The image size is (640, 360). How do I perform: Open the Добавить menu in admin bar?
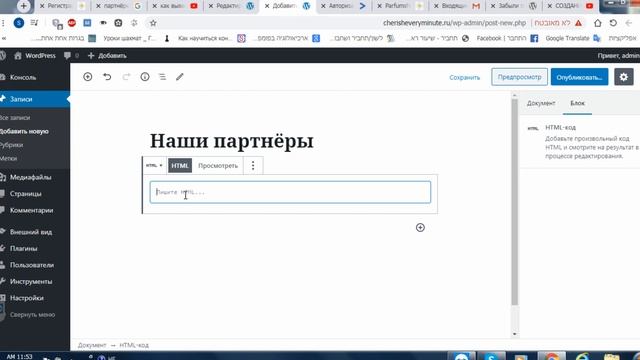pos(107,56)
